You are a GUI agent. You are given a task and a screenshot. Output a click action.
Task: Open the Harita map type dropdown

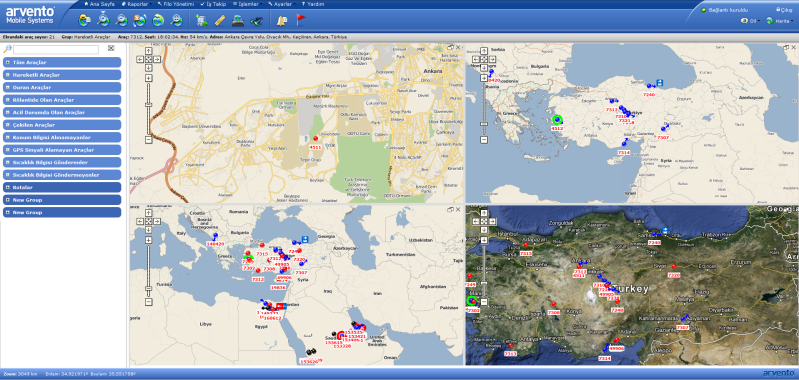(x=781, y=21)
